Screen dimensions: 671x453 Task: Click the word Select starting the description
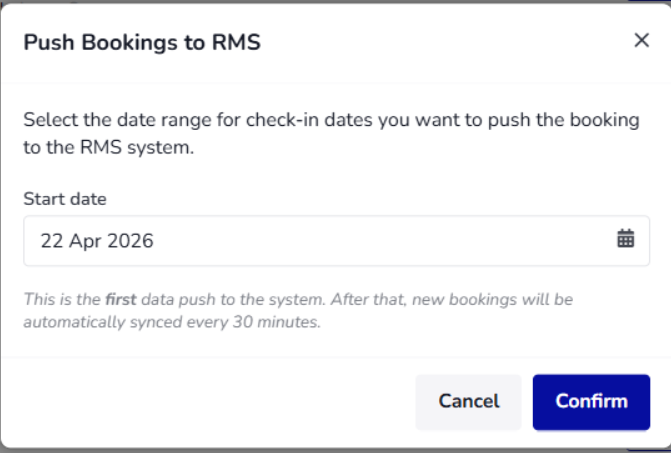[51, 120]
